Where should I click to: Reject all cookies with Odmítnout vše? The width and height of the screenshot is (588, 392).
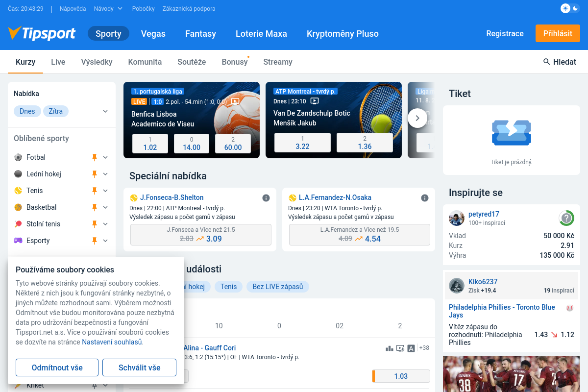coord(57,367)
